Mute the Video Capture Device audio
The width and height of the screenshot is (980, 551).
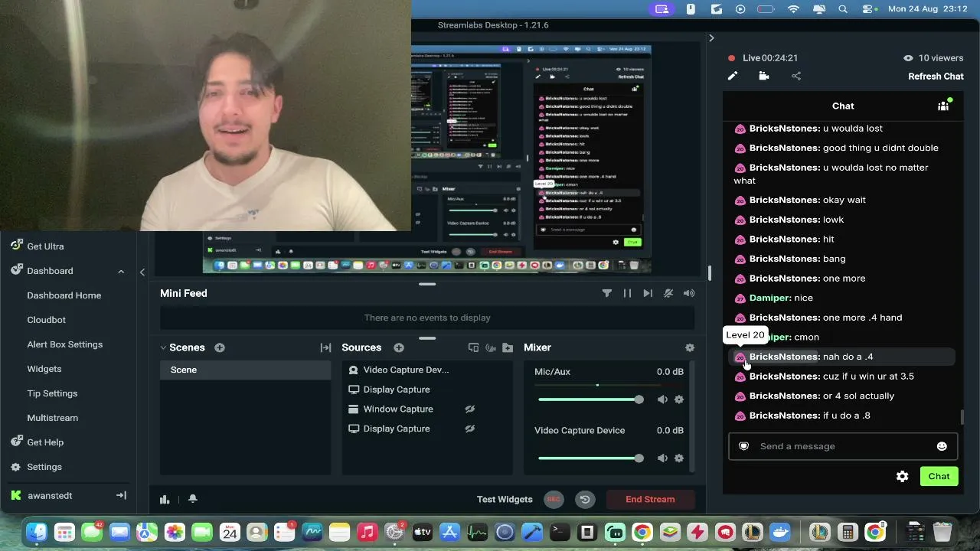tap(662, 458)
